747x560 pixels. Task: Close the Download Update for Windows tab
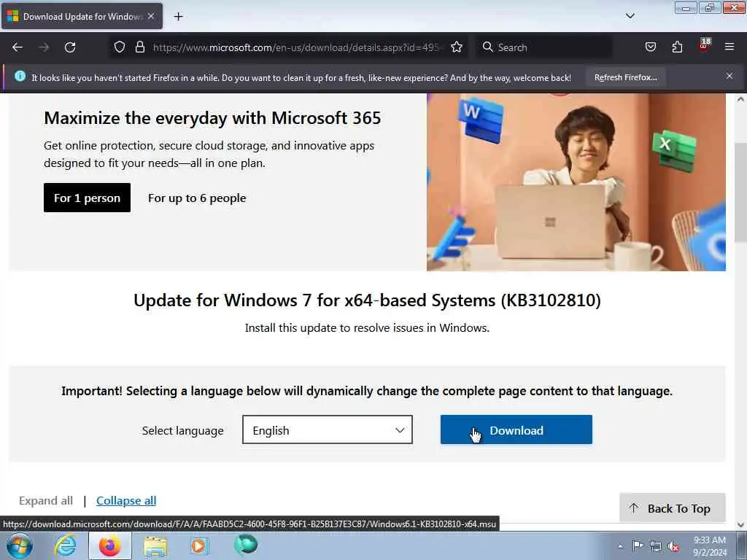tap(150, 16)
